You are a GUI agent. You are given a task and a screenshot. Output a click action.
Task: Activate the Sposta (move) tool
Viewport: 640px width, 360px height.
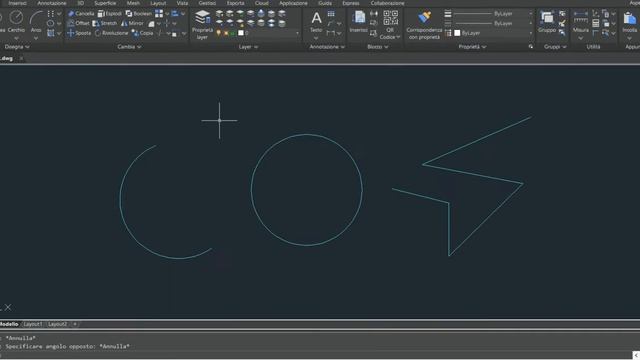(79, 33)
